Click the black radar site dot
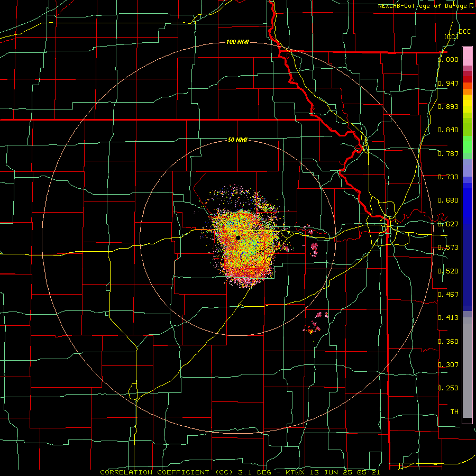The image size is (476, 476). pyautogui.click(x=239, y=237)
